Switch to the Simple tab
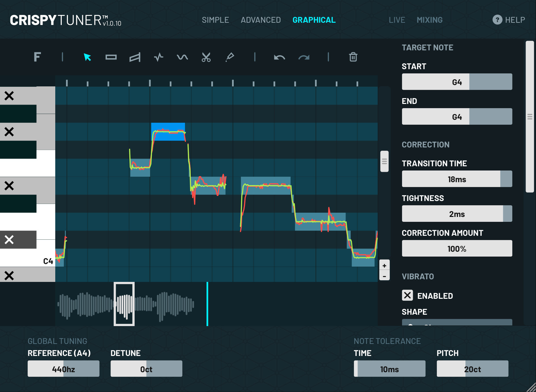 tap(215, 20)
